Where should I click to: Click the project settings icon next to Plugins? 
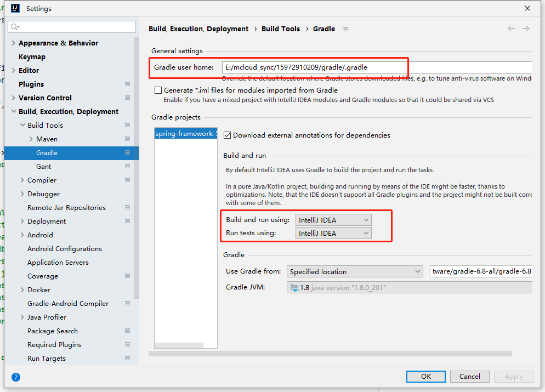click(128, 84)
